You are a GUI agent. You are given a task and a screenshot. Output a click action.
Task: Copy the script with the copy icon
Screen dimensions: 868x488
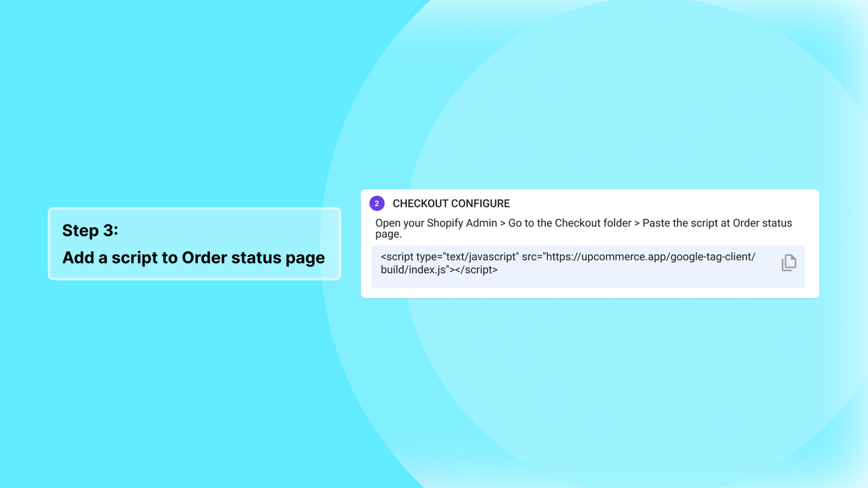pyautogui.click(x=789, y=263)
